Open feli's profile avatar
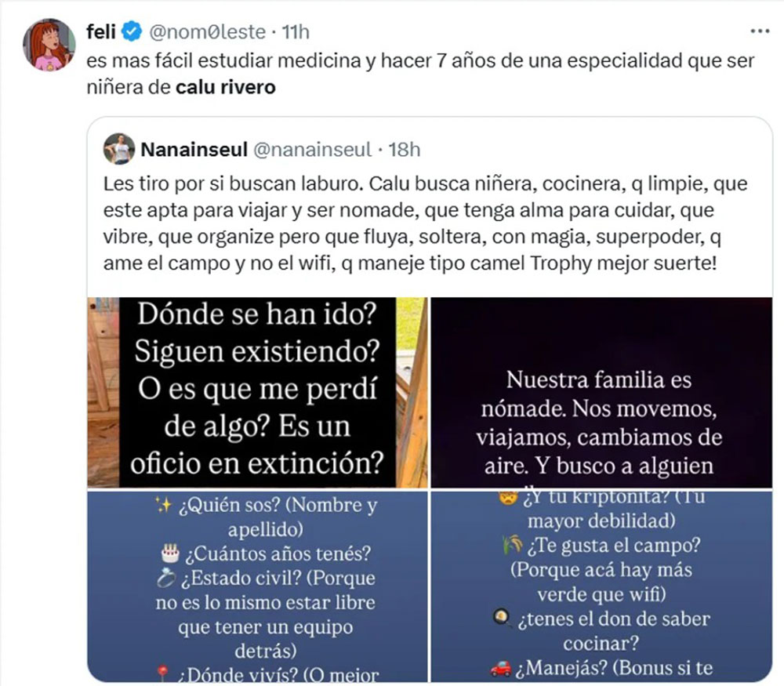 (x=49, y=45)
